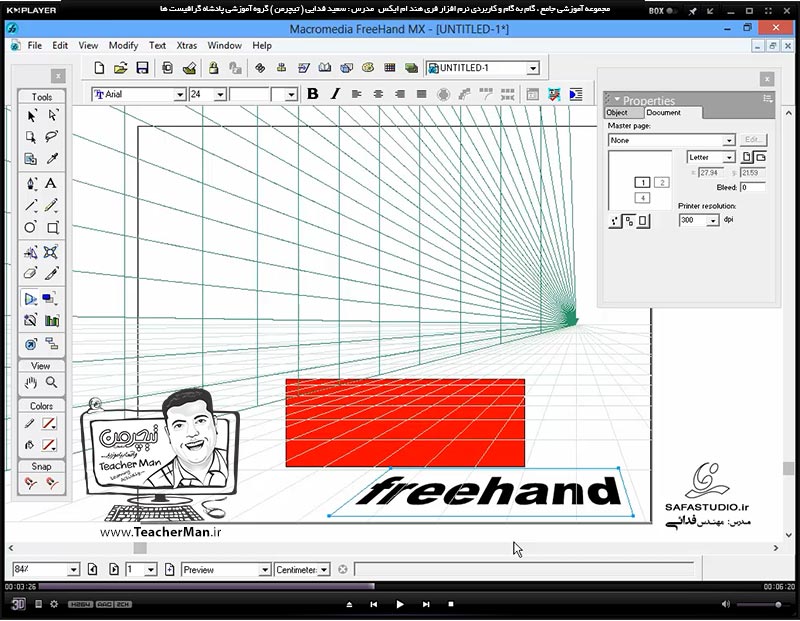Open KMPlayer settings gear icon
The height and width of the screenshot is (621, 800).
pyautogui.click(x=54, y=604)
